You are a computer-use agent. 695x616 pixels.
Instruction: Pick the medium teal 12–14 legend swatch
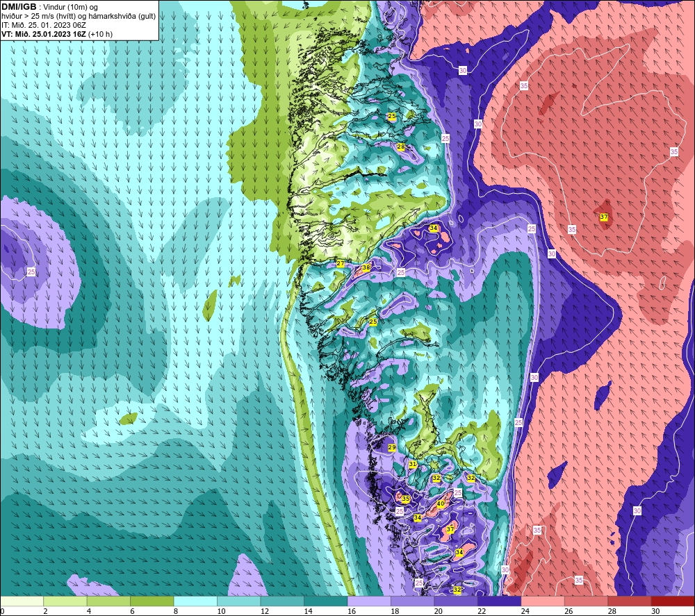(x=282, y=601)
